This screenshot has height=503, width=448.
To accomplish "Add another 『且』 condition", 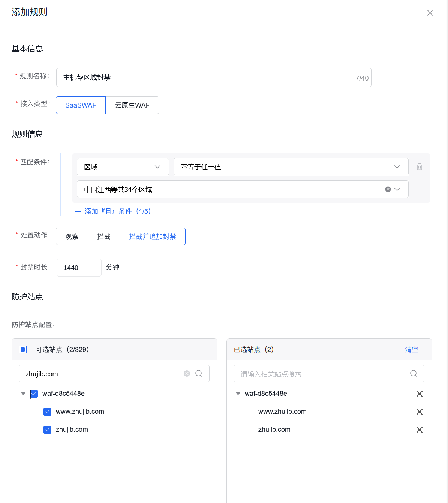I will click(113, 211).
